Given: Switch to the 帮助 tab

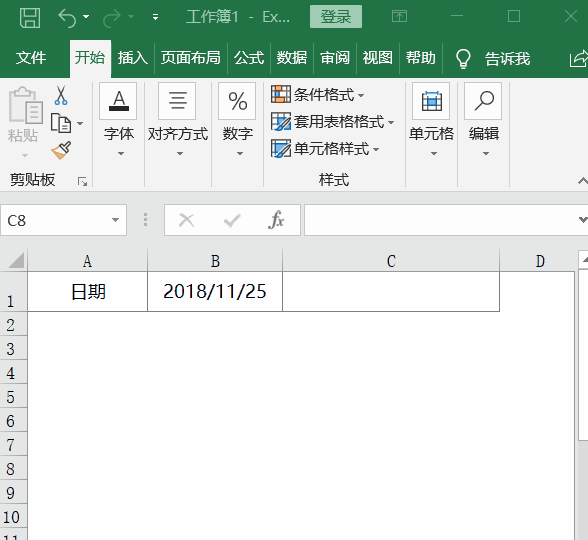Looking at the screenshot, I should [x=420, y=58].
